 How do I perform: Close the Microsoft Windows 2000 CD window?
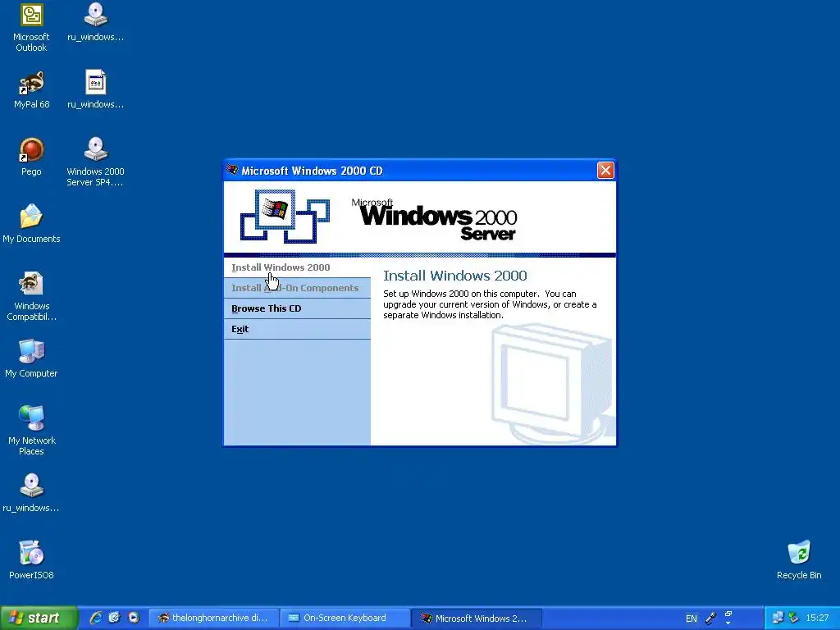point(605,171)
